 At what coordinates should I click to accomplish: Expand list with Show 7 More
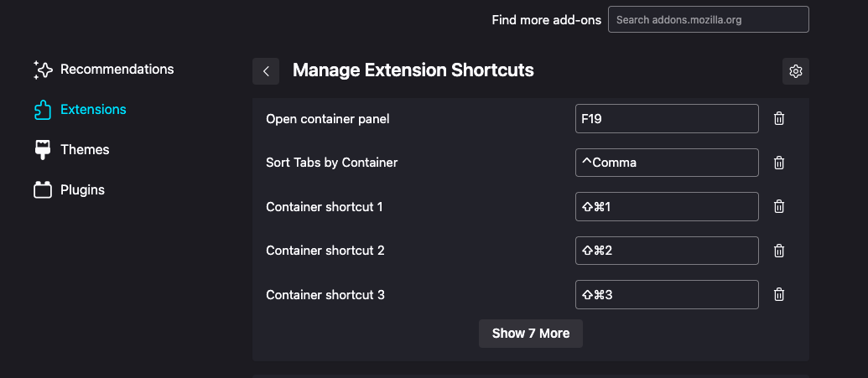point(531,334)
